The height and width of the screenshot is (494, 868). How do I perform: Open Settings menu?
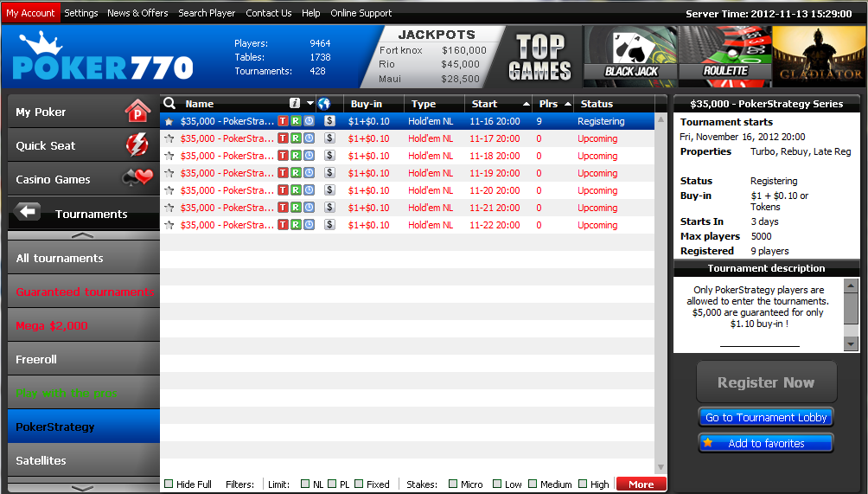click(x=80, y=13)
